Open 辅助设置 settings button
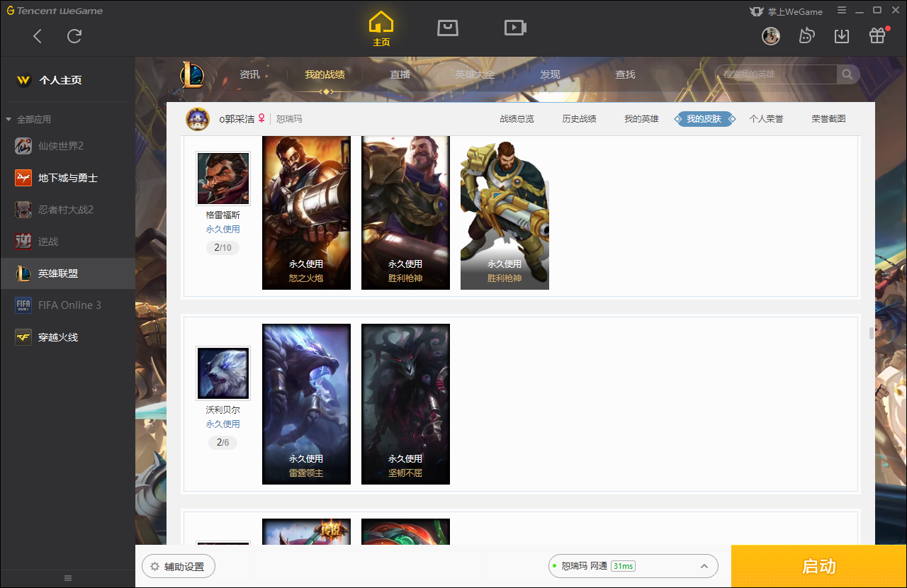Viewport: 907px width, 588px height. [178, 567]
